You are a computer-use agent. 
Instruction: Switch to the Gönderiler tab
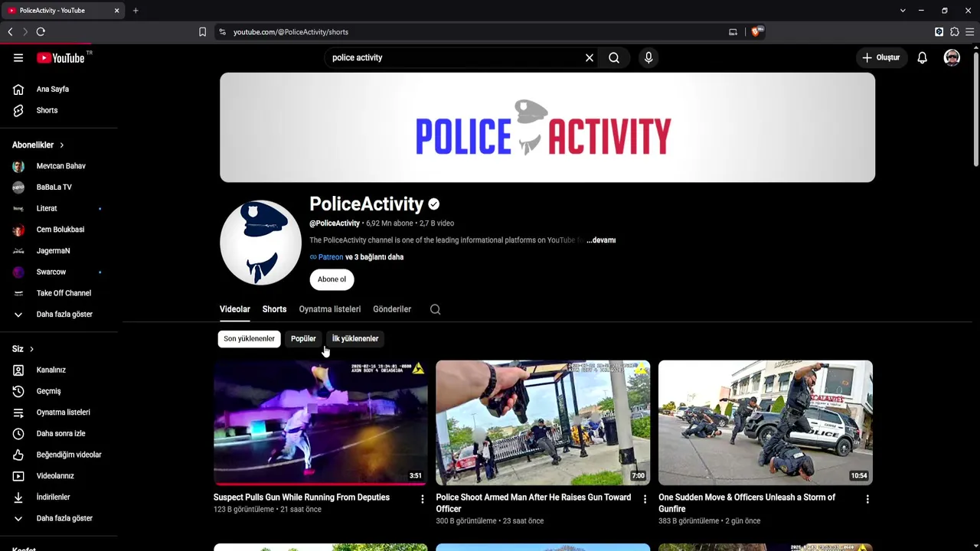click(x=392, y=309)
